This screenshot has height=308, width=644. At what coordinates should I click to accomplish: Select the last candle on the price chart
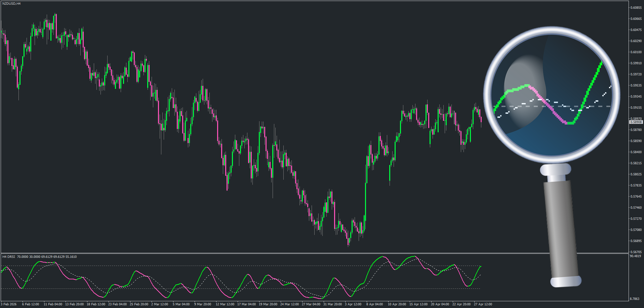tap(481, 120)
